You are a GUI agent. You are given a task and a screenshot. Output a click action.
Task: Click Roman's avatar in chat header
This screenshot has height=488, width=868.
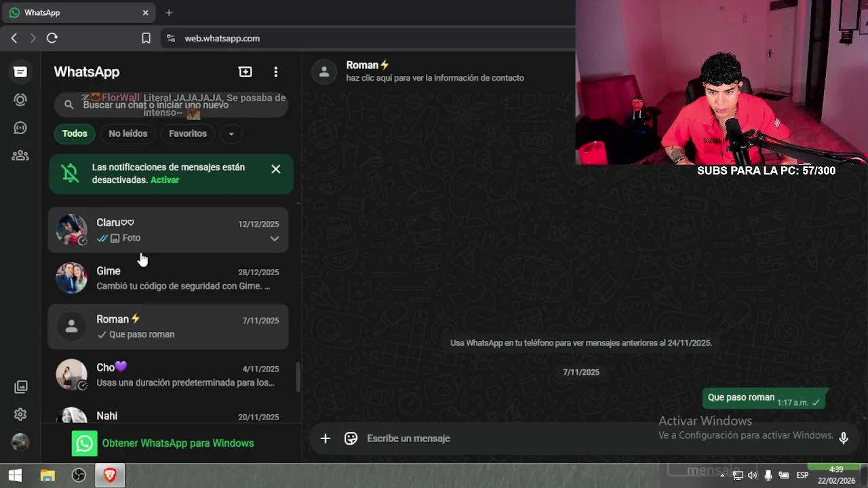[x=324, y=71]
